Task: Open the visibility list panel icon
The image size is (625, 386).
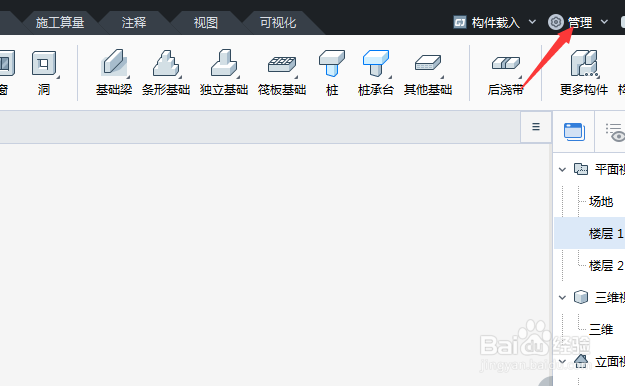Action: point(615,132)
